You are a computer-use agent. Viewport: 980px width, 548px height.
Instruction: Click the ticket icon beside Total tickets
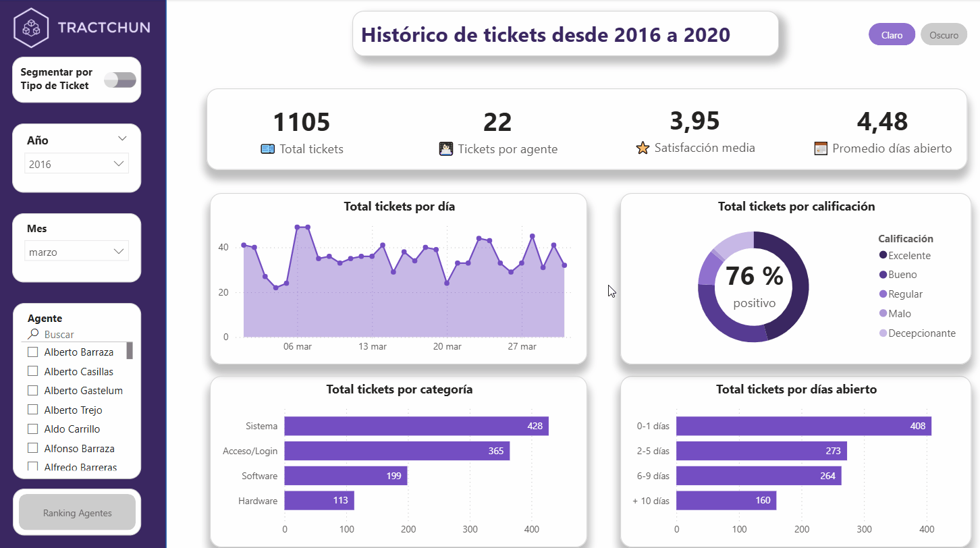[x=267, y=149]
